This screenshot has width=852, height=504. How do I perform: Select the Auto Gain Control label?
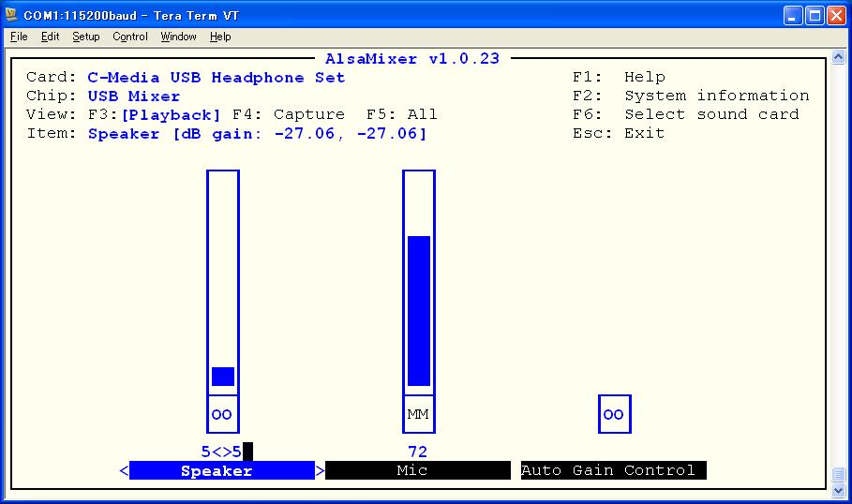coord(614,470)
